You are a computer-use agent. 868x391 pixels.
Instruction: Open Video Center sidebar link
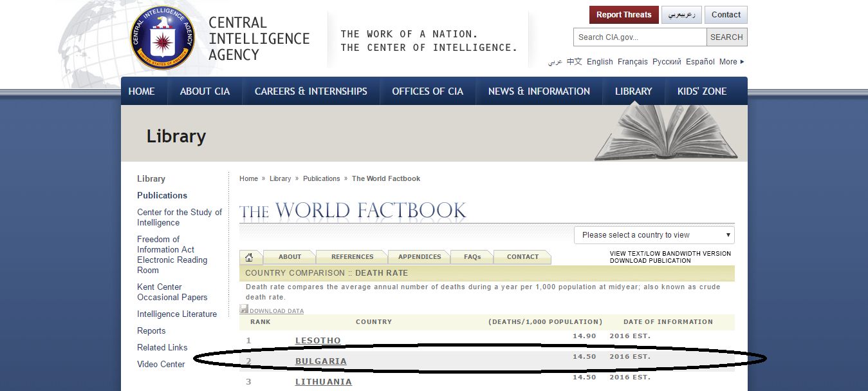pyautogui.click(x=161, y=365)
